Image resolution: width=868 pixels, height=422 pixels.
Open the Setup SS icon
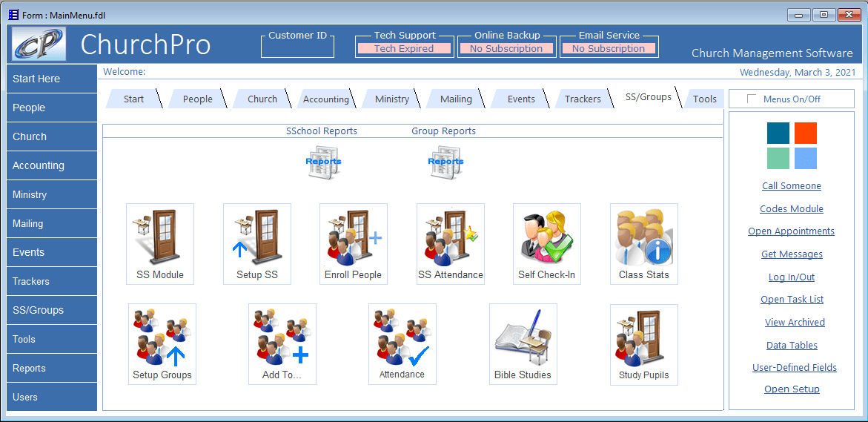(257, 244)
